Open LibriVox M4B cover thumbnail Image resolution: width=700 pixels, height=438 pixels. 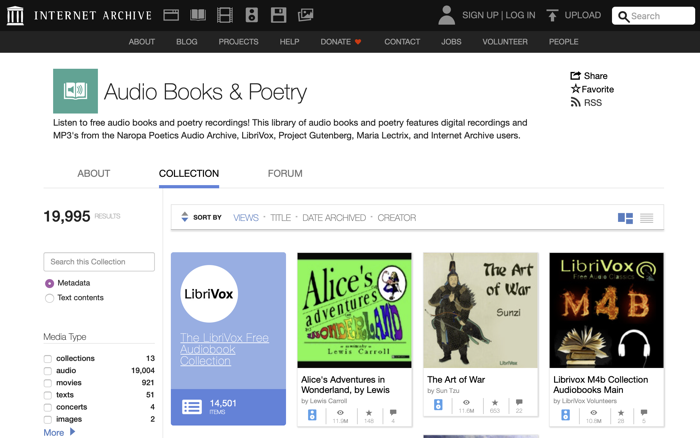pos(606,310)
